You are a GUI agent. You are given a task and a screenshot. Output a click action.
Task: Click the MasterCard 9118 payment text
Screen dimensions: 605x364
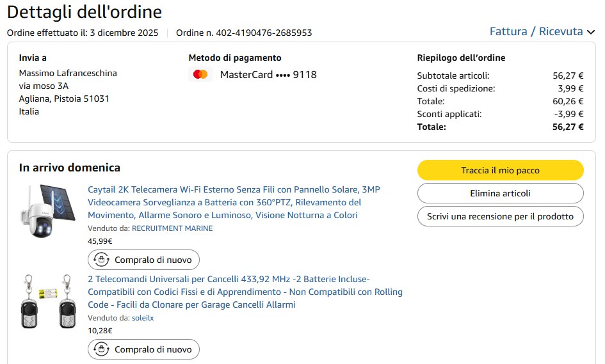[x=268, y=75]
